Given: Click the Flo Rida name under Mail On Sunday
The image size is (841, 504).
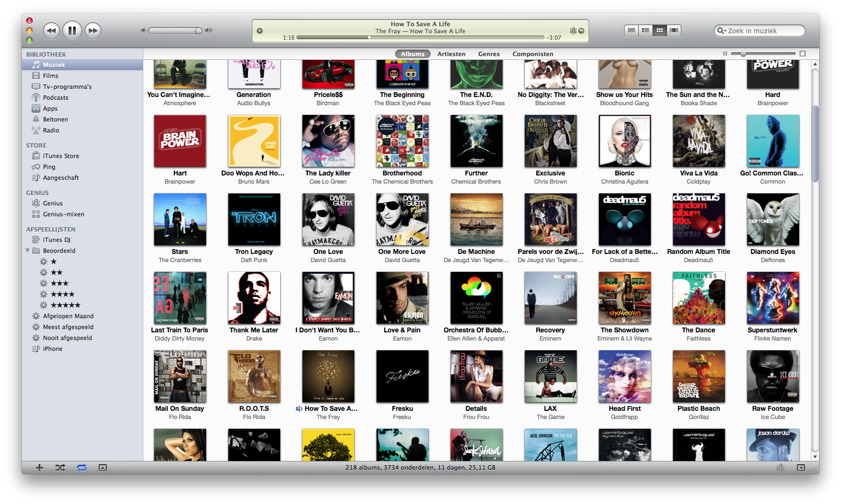Looking at the screenshot, I should (x=180, y=417).
